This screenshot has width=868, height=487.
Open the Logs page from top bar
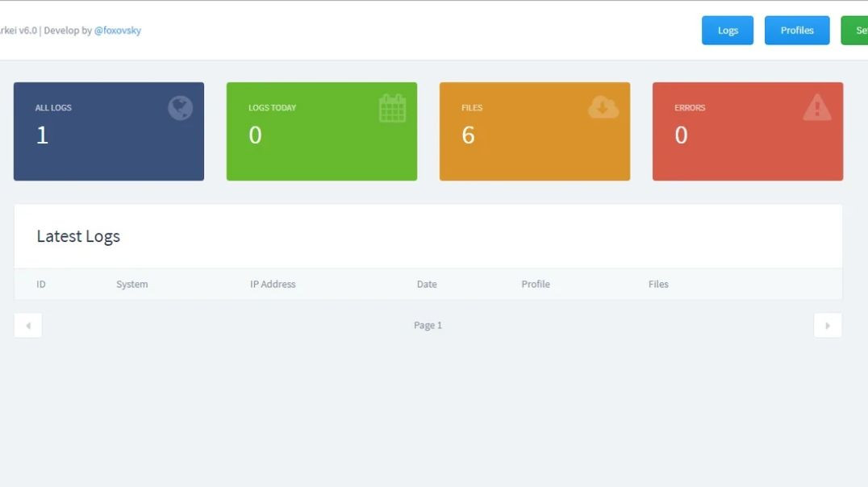tap(728, 31)
